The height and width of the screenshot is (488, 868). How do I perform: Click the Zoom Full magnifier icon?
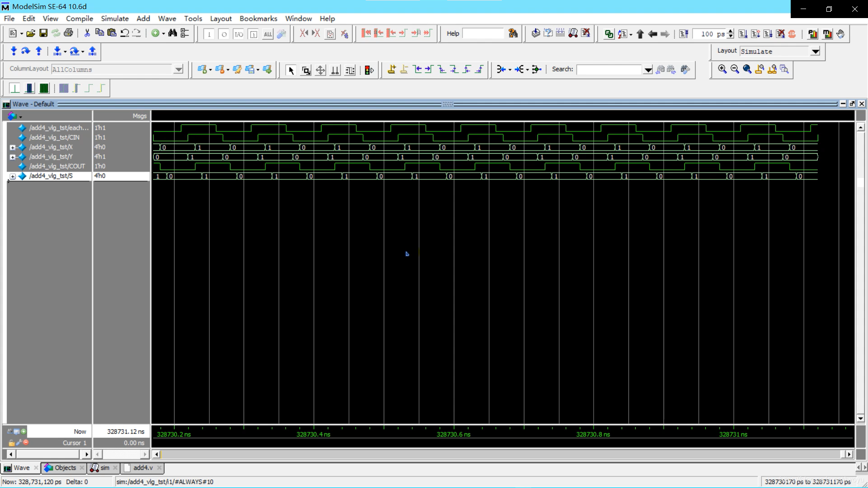click(x=747, y=69)
